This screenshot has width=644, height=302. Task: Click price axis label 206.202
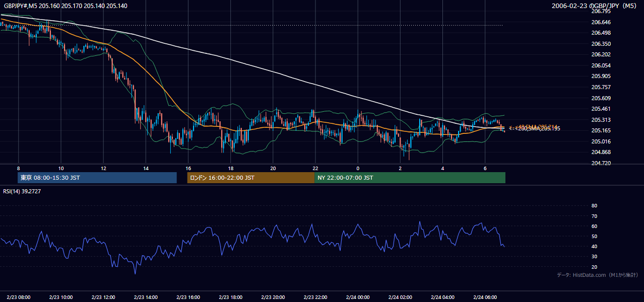click(601, 54)
